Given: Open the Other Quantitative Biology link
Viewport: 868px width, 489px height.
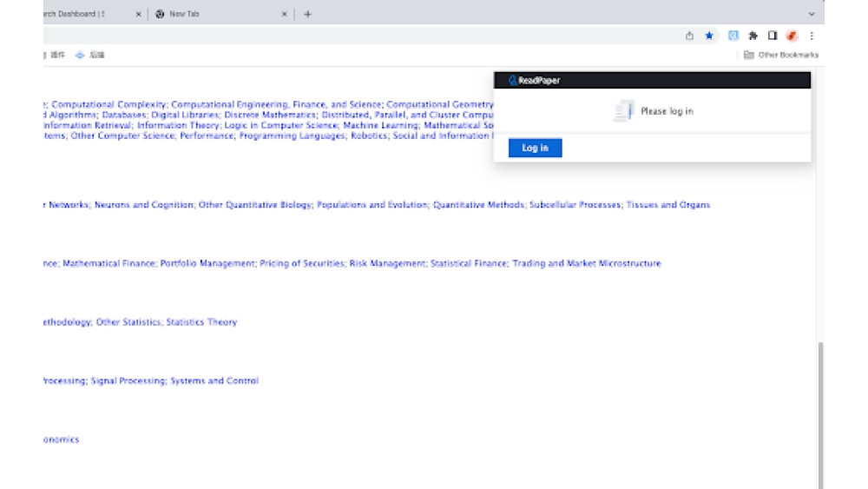Looking at the screenshot, I should coord(255,205).
